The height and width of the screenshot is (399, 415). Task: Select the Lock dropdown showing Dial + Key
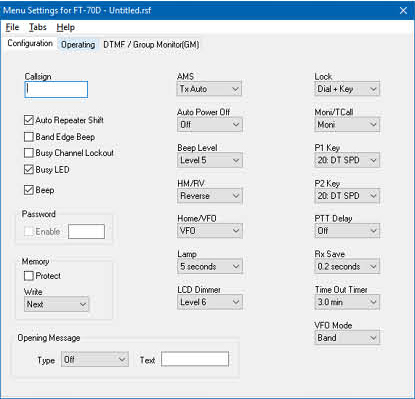pos(347,89)
